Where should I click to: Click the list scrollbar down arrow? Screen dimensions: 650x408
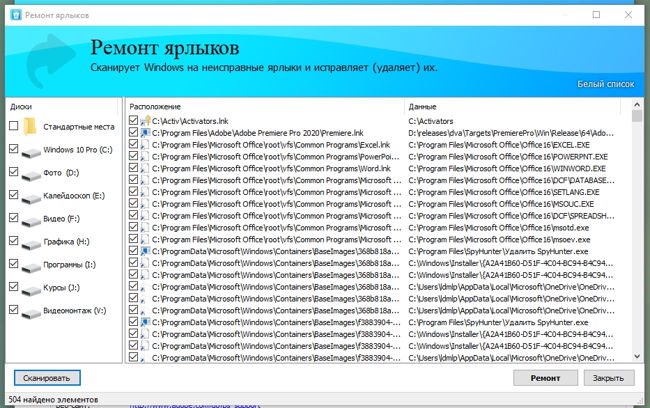tap(637, 357)
